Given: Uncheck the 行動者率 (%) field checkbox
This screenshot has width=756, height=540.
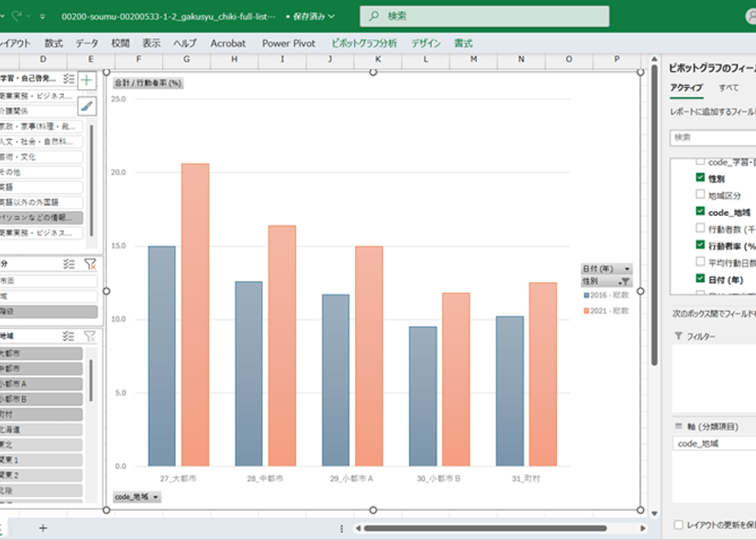Looking at the screenshot, I should click(700, 245).
